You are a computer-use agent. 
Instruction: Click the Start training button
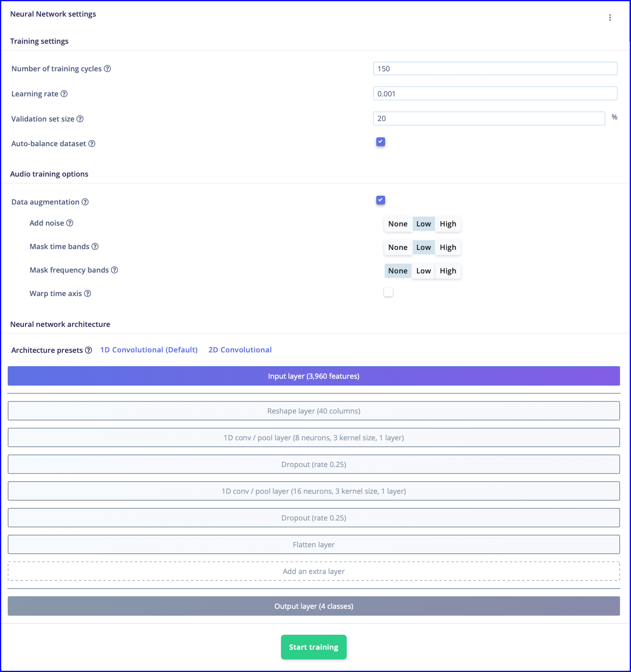click(314, 647)
